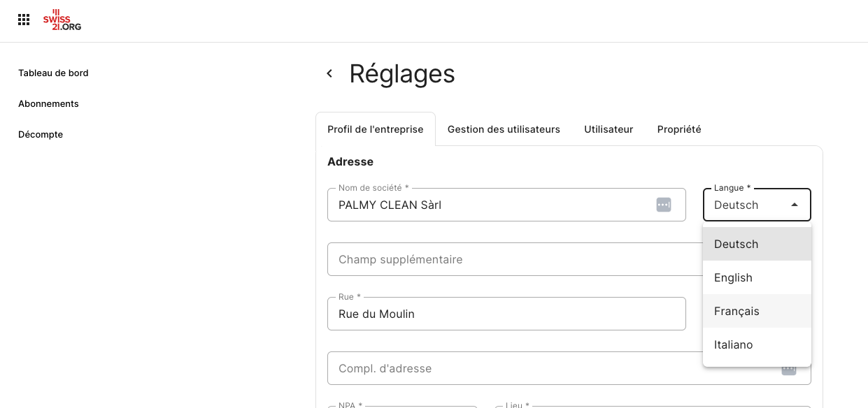Switch to the Gestion des utilisateurs tab
The height and width of the screenshot is (408, 868).
[x=504, y=129]
